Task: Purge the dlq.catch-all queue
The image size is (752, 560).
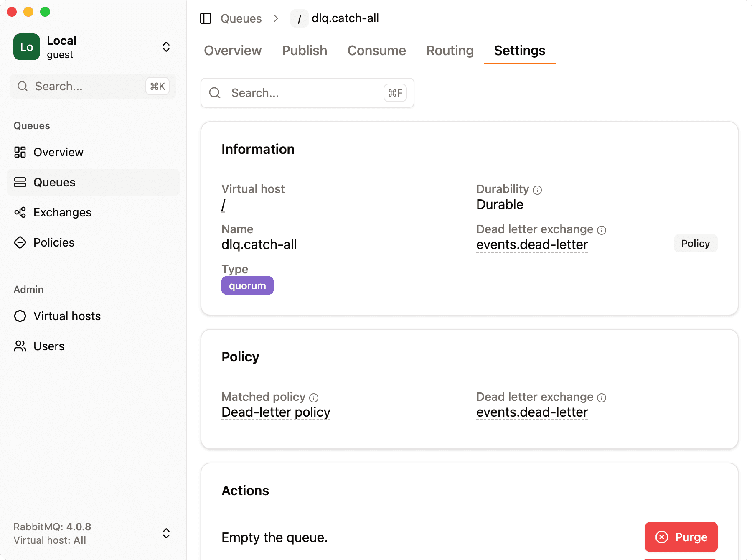Action: click(x=681, y=537)
